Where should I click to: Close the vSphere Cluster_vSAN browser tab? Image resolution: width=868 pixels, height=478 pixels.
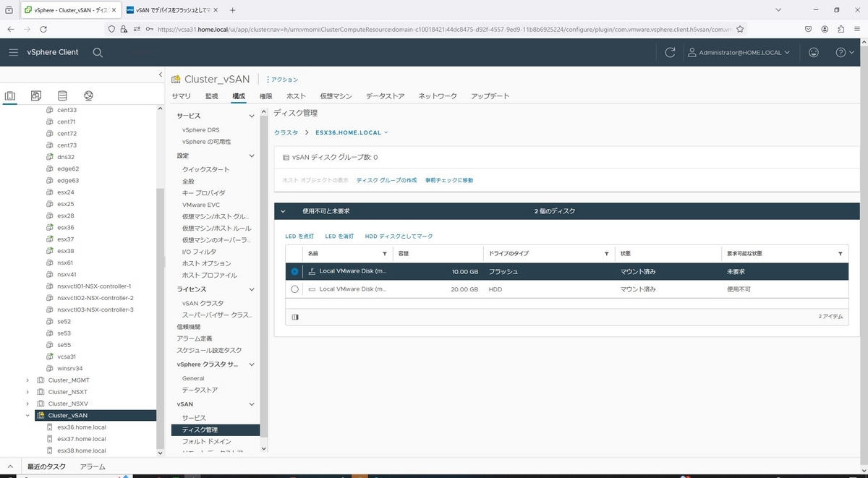(x=114, y=10)
